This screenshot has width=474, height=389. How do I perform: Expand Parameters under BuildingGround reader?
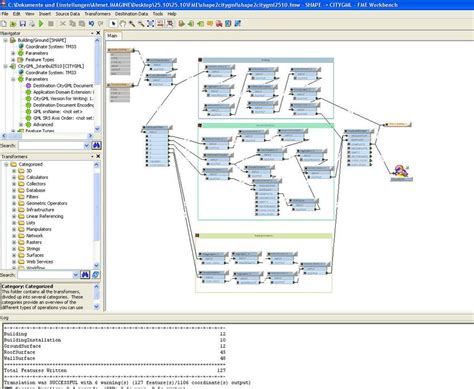point(13,53)
